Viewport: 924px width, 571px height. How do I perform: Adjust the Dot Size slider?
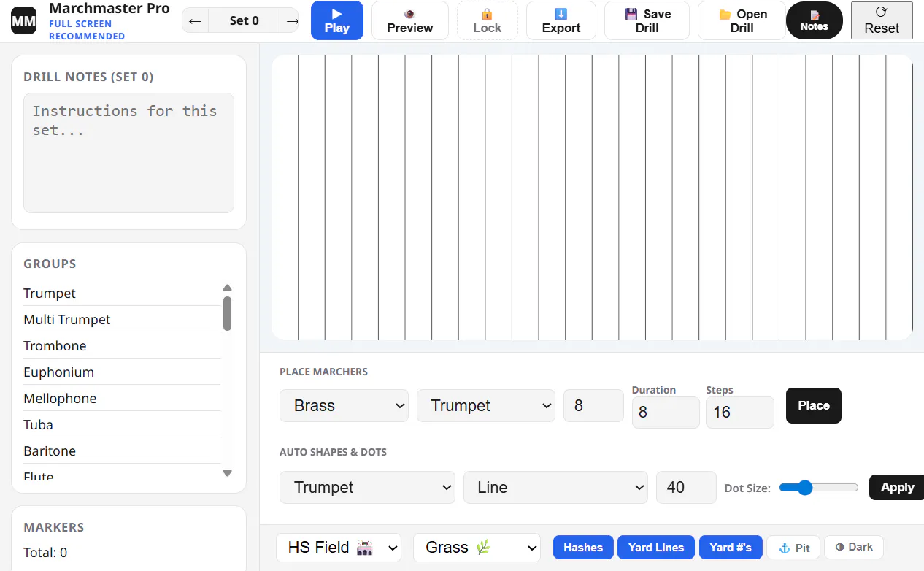[819, 487]
